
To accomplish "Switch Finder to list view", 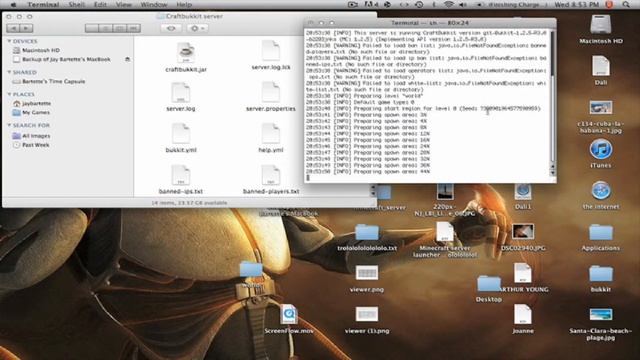I will click(106, 28).
